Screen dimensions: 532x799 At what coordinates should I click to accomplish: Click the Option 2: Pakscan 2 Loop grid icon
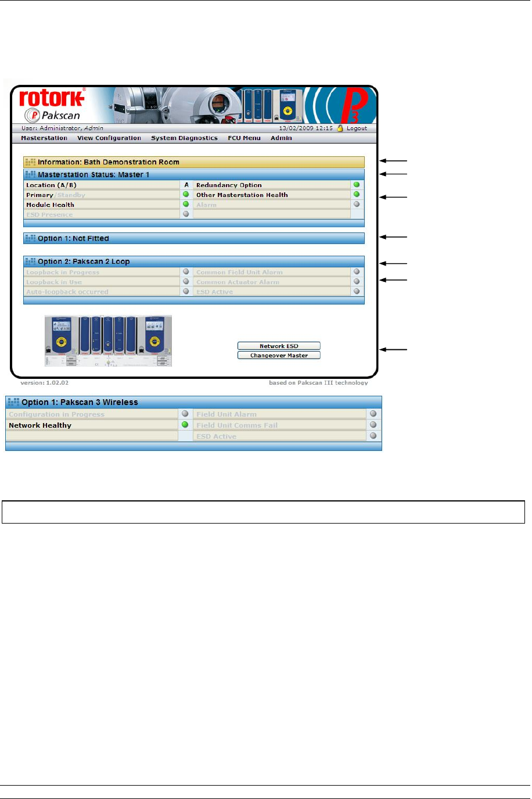click(x=30, y=261)
